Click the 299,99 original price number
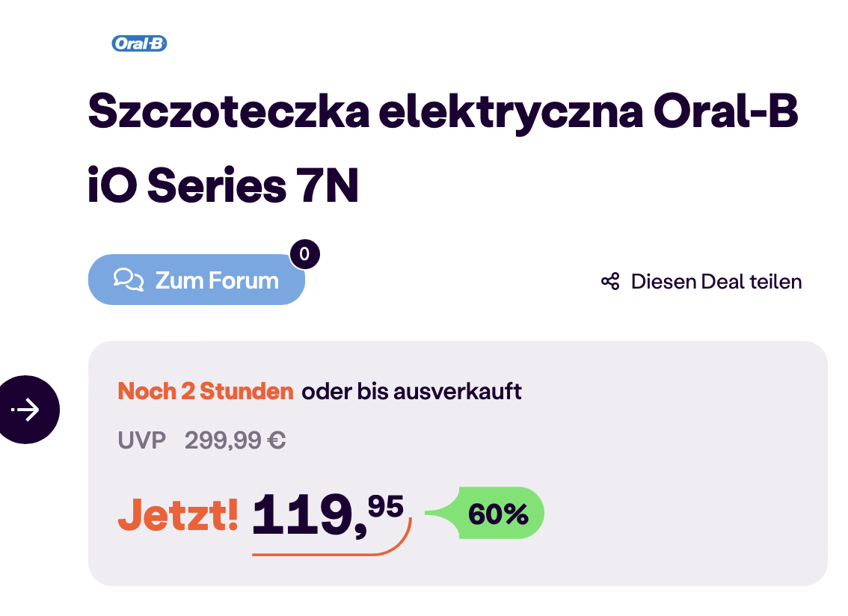The width and height of the screenshot is (848, 616). point(224,440)
